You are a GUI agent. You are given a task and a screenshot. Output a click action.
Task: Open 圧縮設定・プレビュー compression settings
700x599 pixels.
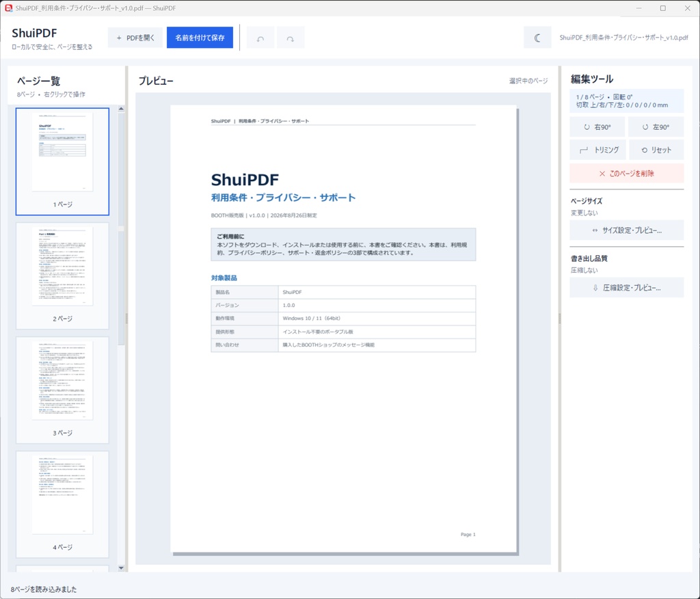pos(626,288)
